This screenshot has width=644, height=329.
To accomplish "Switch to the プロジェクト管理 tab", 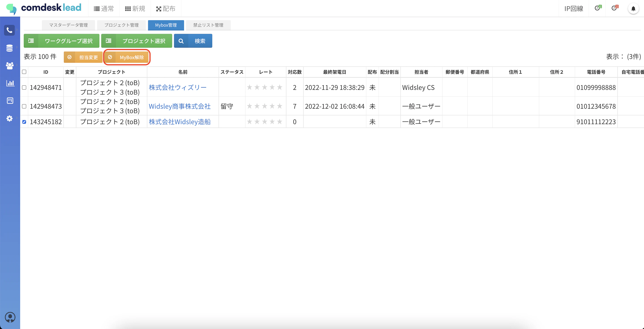I will click(x=122, y=25).
